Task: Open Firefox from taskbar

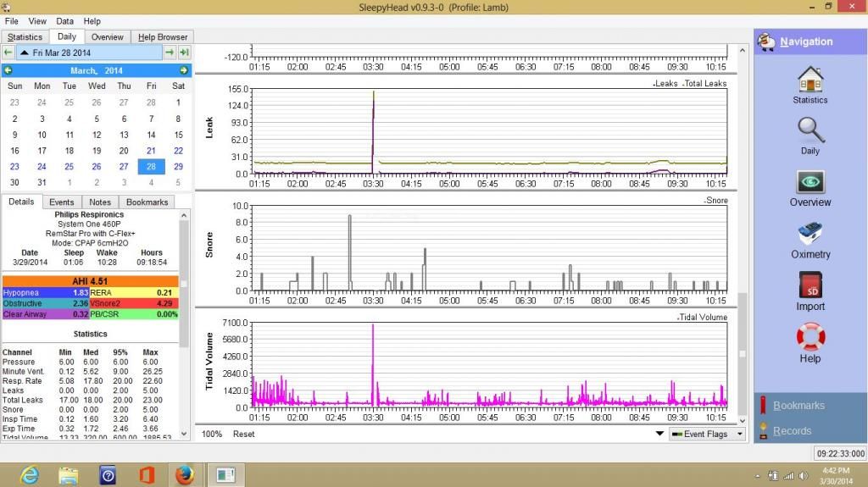Action: 185,475
